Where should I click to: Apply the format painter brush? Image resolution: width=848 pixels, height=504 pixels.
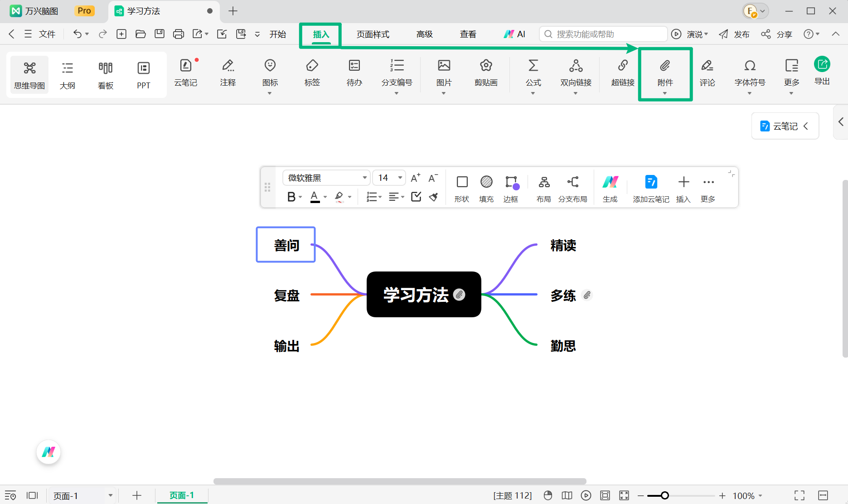point(434,197)
